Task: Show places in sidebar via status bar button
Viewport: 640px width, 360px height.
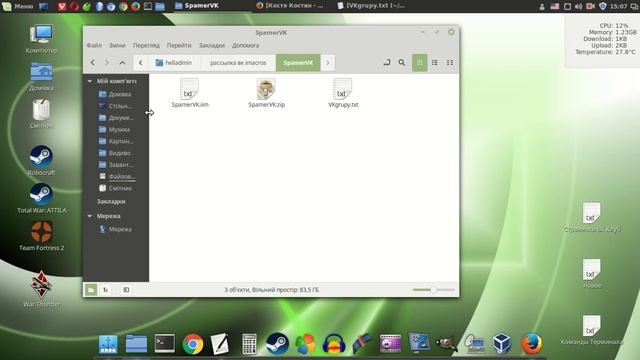Action: tap(91, 290)
